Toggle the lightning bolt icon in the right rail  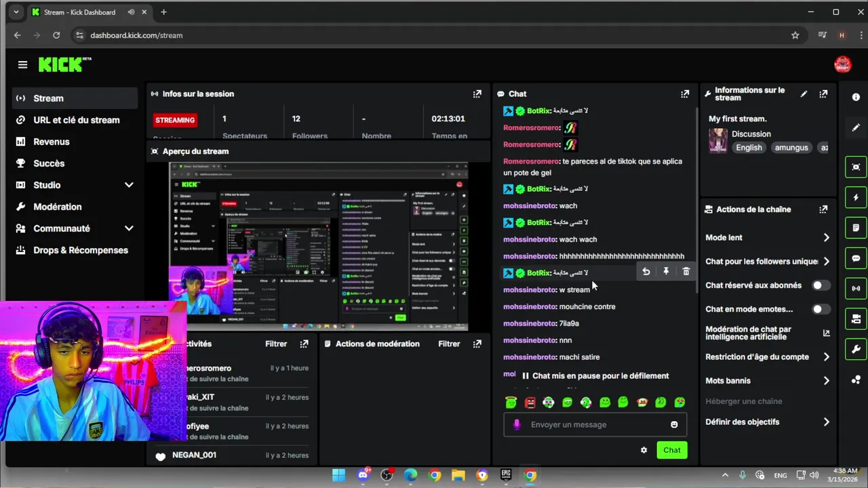[856, 197]
